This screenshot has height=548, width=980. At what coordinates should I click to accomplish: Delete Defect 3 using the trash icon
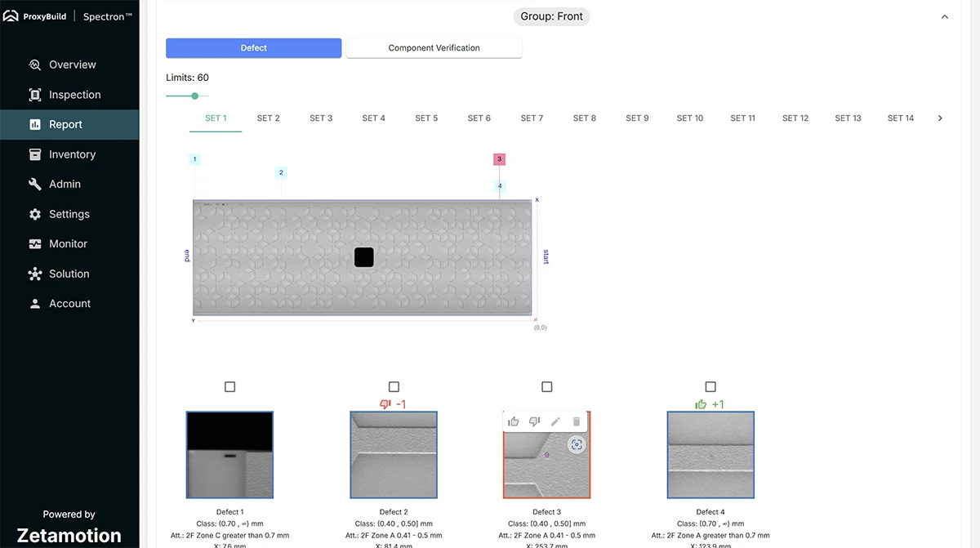[577, 421]
